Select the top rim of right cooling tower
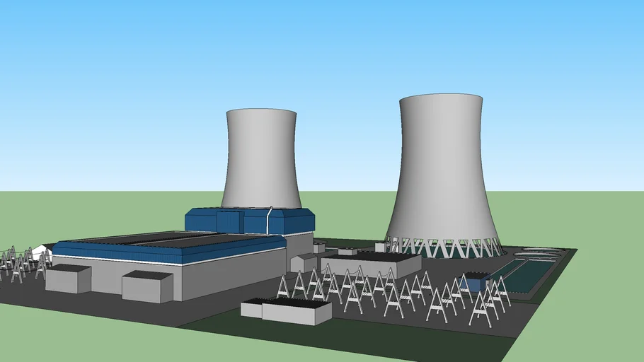 [x=441, y=98]
